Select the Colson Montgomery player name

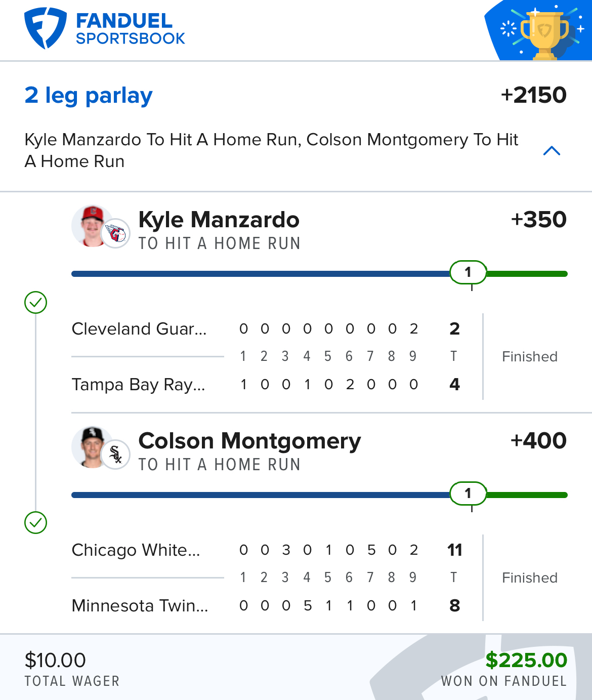pyautogui.click(x=249, y=441)
